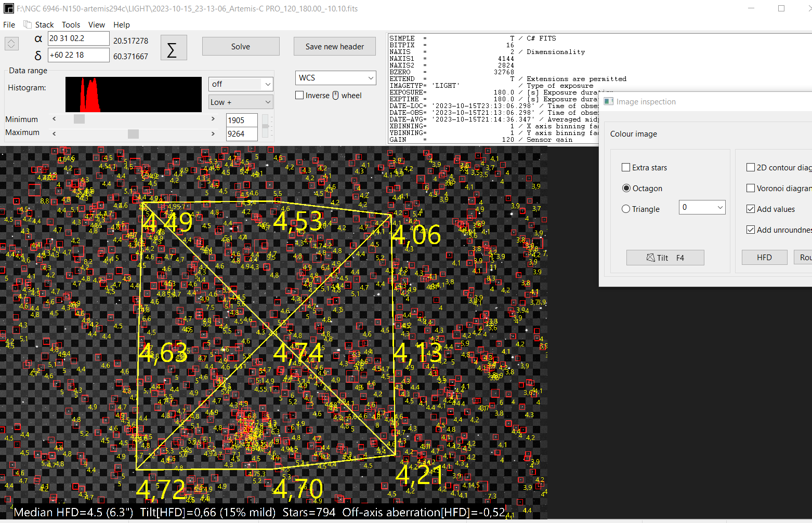
Task: Open the WCS dropdown
Action: click(335, 78)
